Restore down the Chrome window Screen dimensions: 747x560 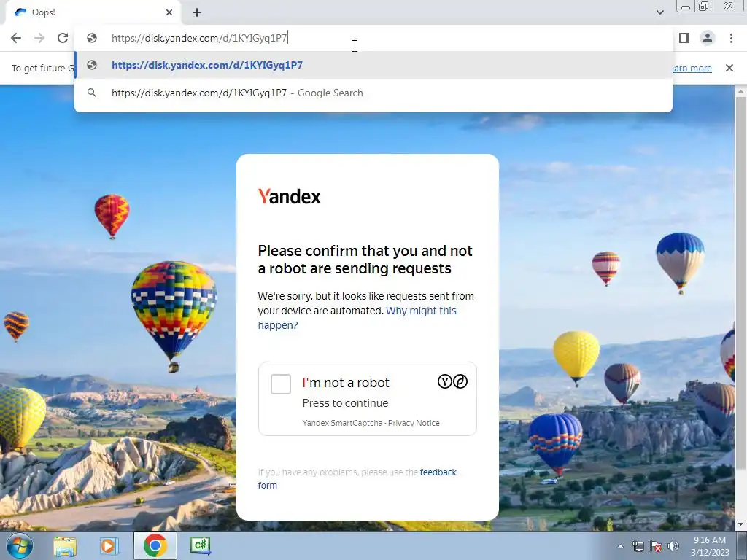[x=704, y=7]
